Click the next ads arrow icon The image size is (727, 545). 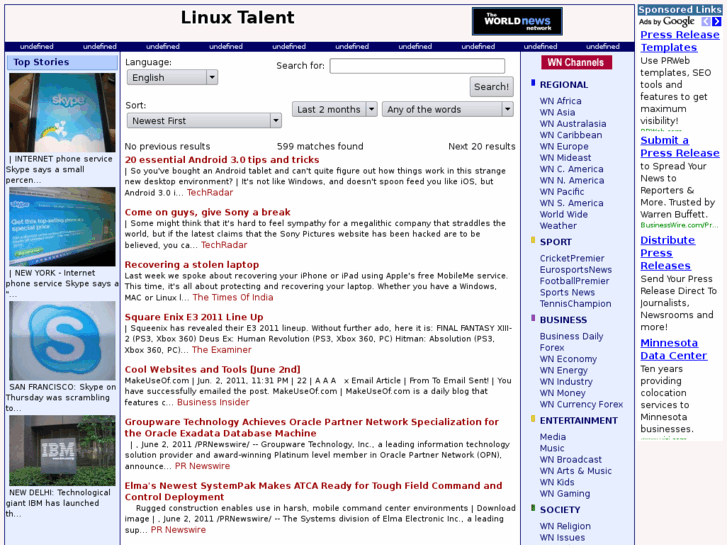click(717, 21)
